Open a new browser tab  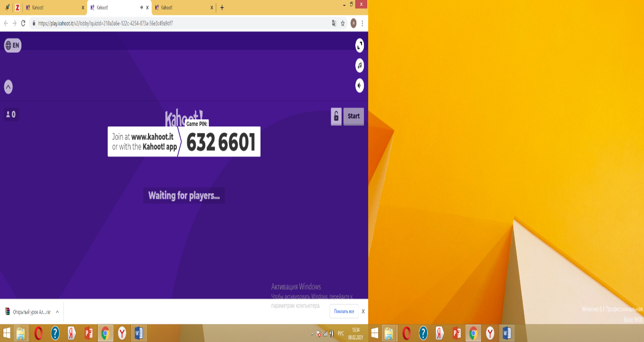click(222, 8)
